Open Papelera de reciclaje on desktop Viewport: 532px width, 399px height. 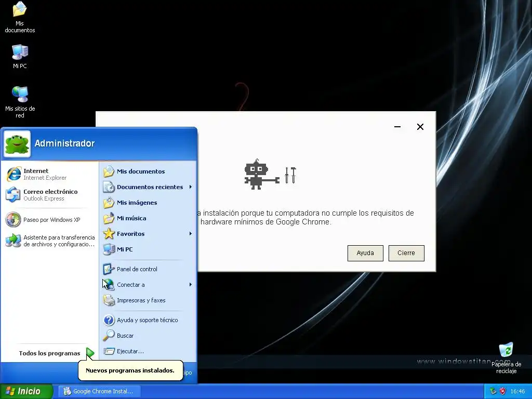coord(506,358)
